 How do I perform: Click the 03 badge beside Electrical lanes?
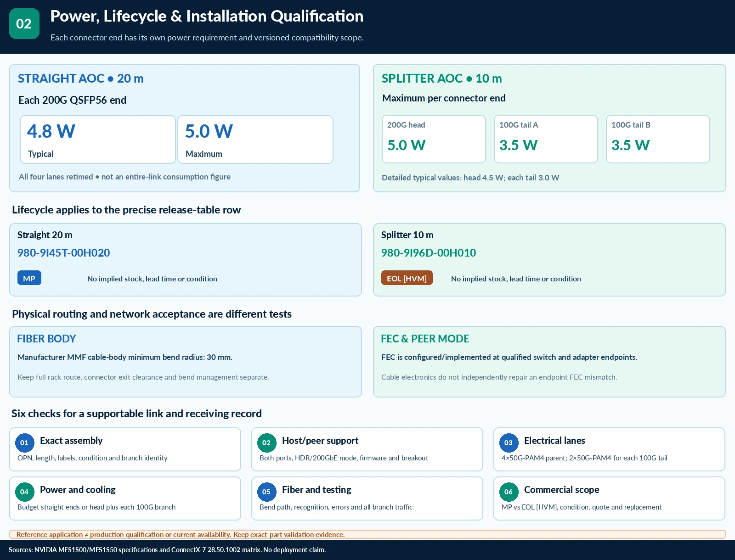[x=509, y=443]
